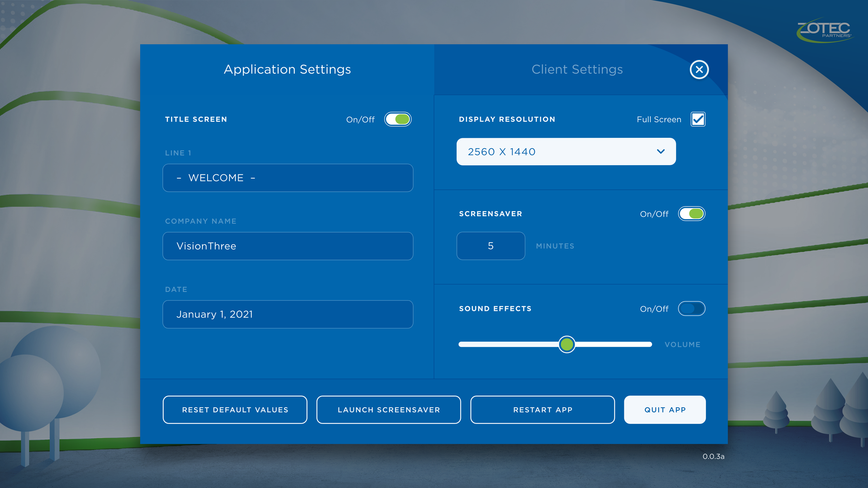Close the settings dialog with X icon

tap(699, 69)
